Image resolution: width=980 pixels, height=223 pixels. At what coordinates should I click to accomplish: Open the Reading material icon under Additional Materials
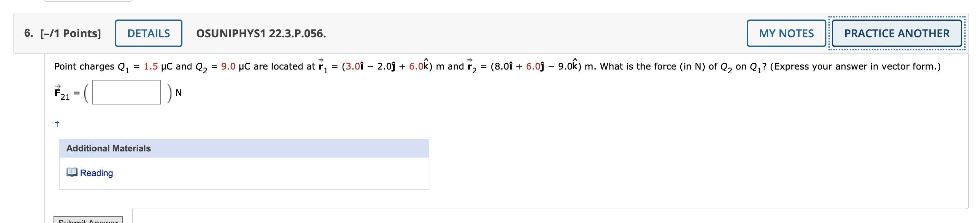pyautogui.click(x=73, y=173)
